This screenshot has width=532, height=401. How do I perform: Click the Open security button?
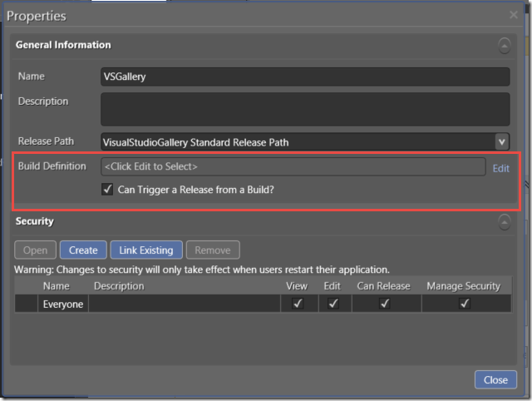point(35,250)
